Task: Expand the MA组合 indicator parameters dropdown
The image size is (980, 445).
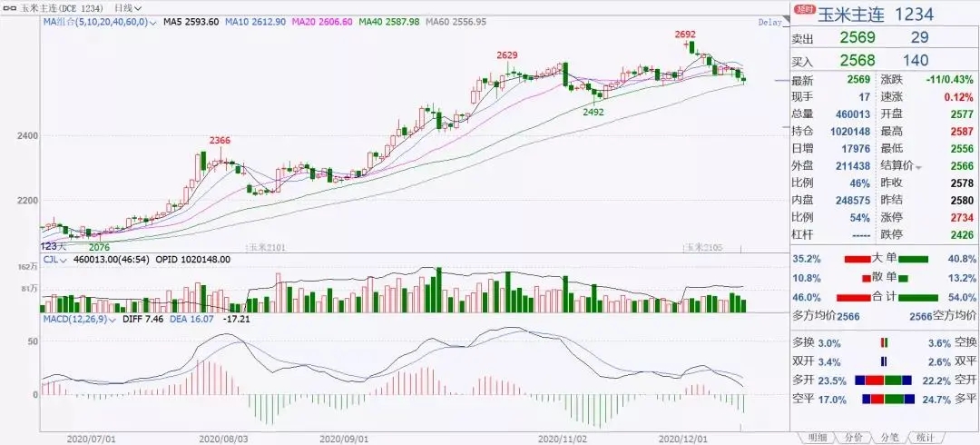Action: pos(153,22)
